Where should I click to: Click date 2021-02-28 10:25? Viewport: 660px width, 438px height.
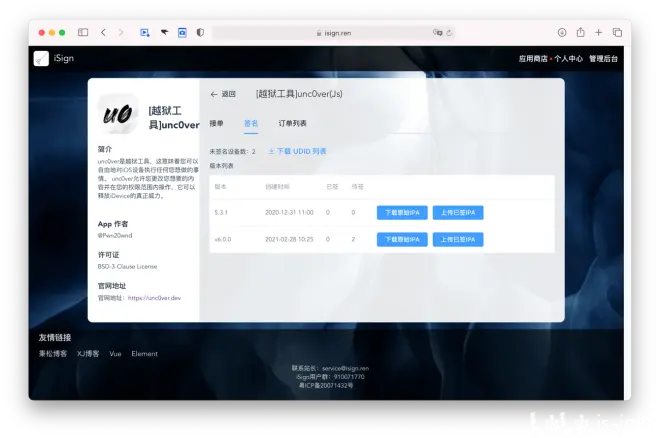click(289, 239)
